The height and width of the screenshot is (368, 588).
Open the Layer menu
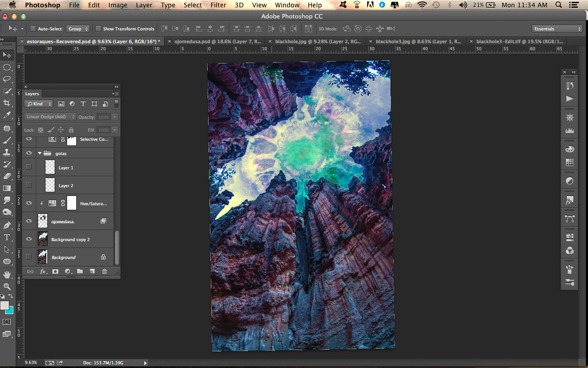click(144, 5)
